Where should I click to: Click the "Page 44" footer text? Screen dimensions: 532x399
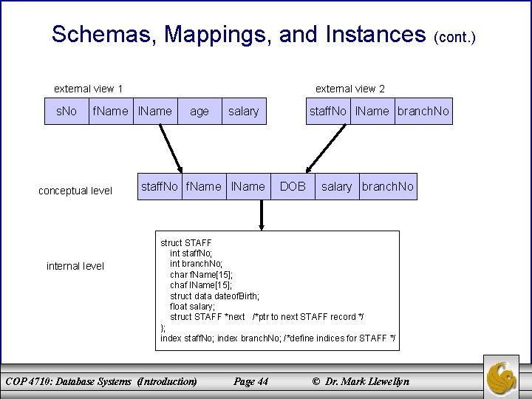[x=250, y=381]
